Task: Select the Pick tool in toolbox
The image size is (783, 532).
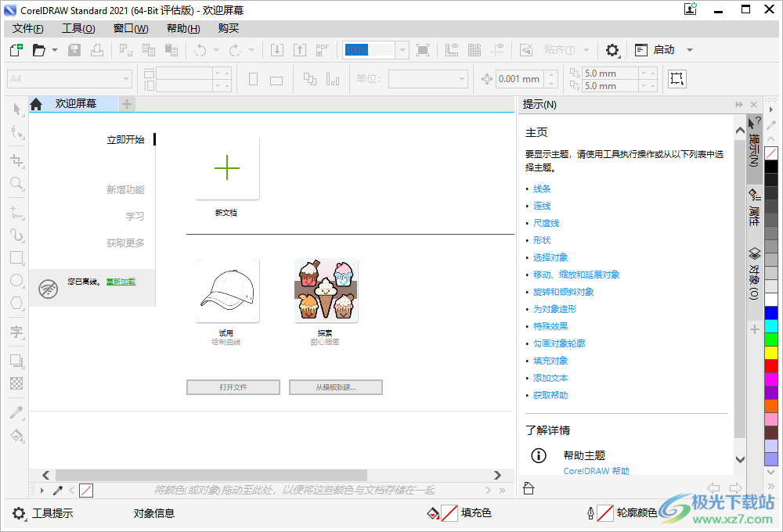Action: [17, 109]
